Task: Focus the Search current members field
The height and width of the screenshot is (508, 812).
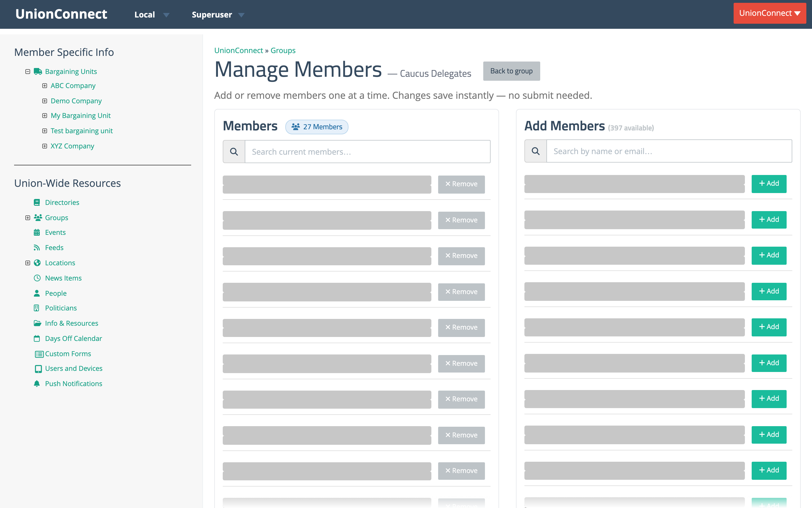Action: [x=367, y=152]
